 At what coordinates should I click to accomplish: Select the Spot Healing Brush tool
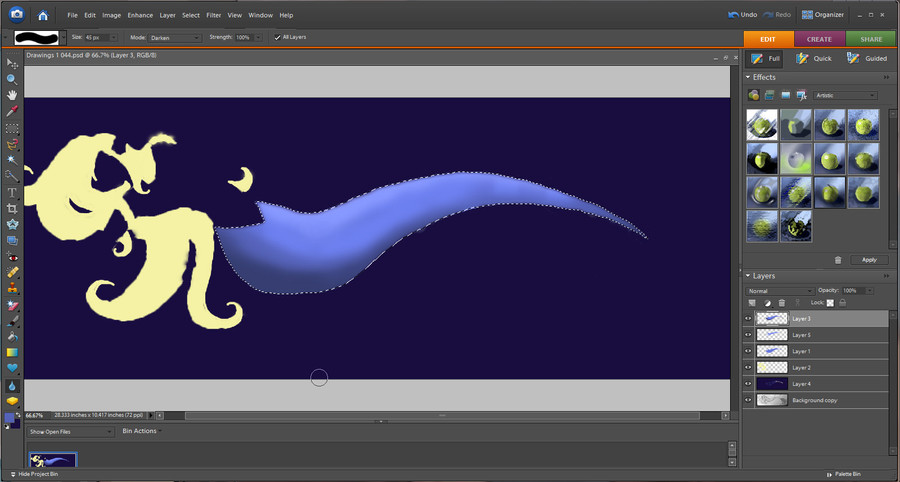[12, 272]
